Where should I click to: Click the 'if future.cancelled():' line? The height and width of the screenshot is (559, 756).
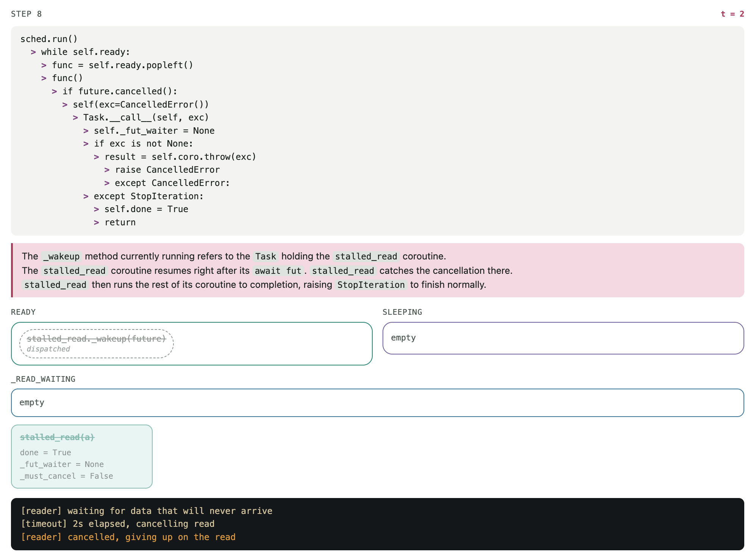tap(120, 91)
